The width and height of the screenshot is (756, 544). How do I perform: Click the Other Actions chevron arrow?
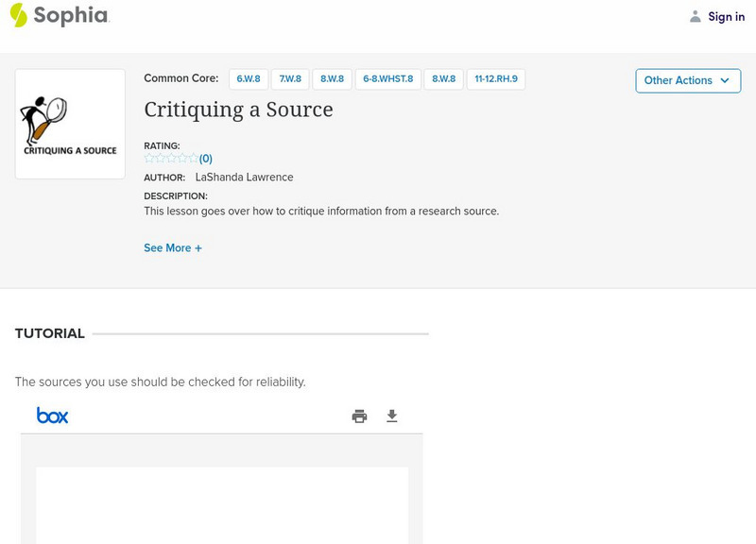[x=725, y=80]
